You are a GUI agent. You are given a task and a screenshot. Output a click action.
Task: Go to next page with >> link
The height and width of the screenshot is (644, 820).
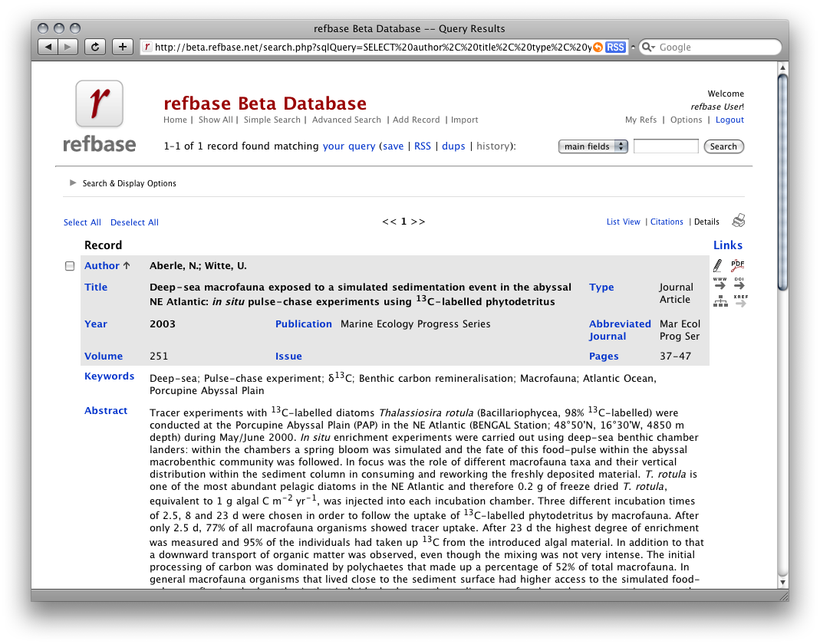click(x=418, y=222)
